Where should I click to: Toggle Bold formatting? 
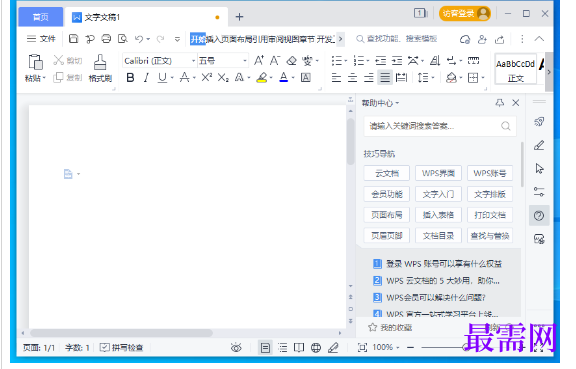pyautogui.click(x=130, y=78)
